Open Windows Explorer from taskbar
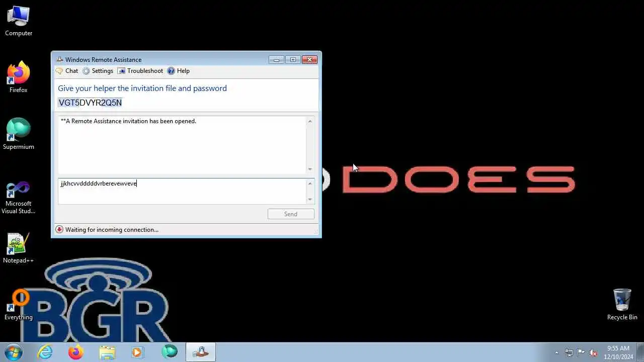 [107, 352]
